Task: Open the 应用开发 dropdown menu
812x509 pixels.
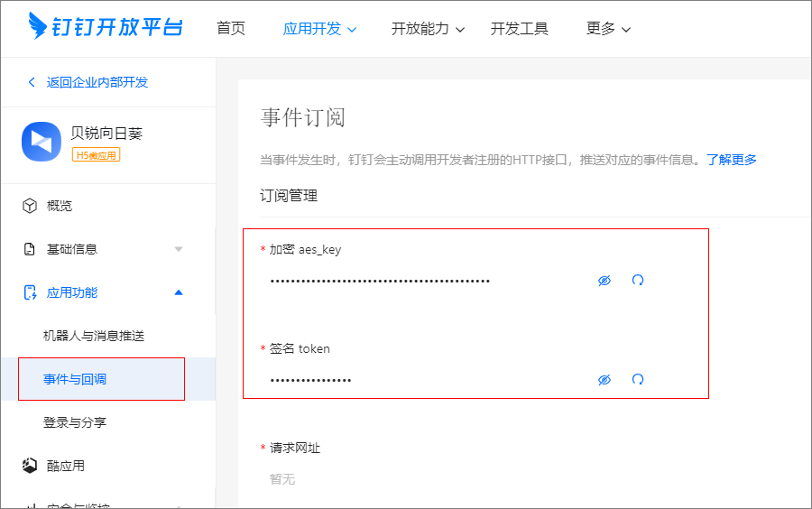Action: pyautogui.click(x=319, y=29)
